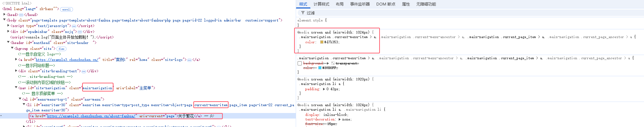
Task: Click the main-navigation class value
Action: (x=97, y=88)
